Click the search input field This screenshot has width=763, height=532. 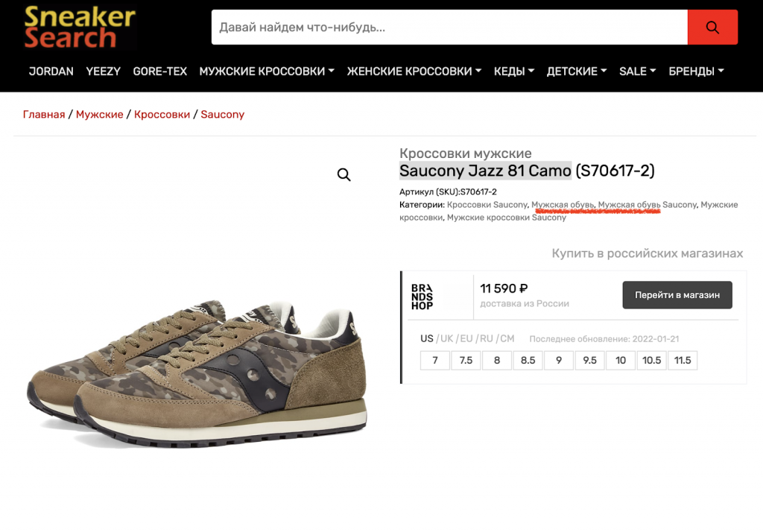(x=449, y=28)
